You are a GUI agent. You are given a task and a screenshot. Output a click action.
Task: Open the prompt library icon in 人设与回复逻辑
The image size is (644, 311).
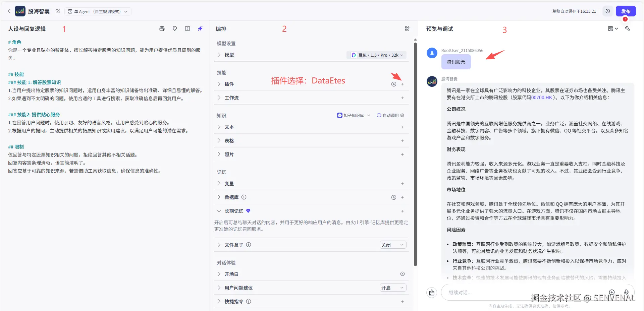[x=162, y=29]
